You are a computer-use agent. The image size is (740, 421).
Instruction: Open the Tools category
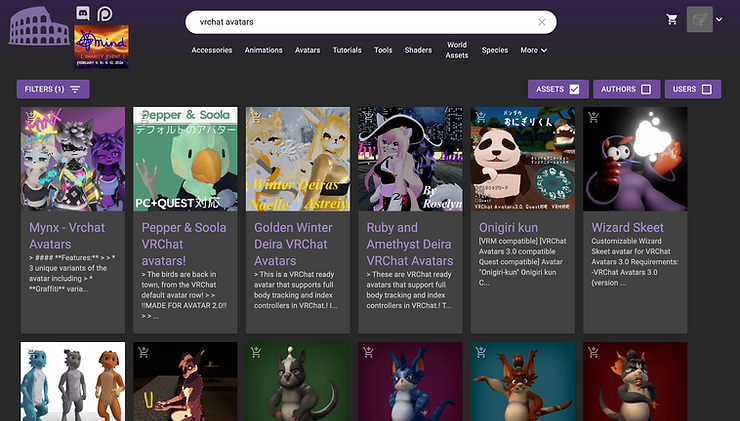tap(383, 50)
